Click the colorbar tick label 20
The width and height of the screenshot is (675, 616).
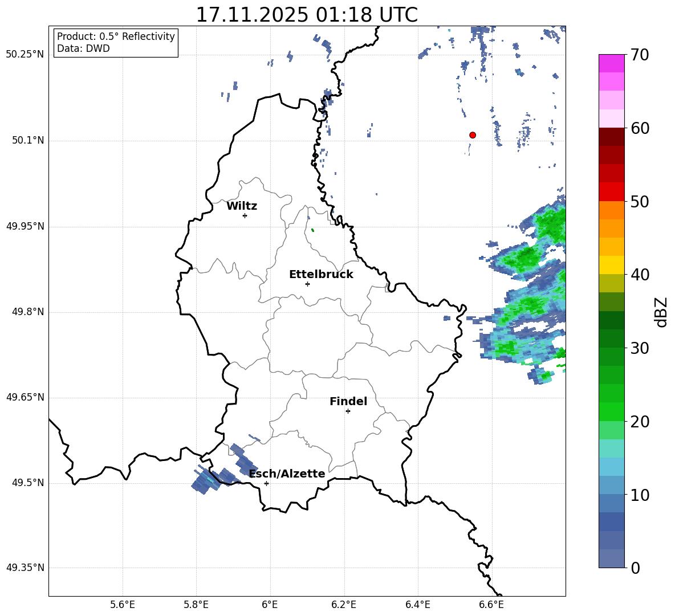[640, 421]
